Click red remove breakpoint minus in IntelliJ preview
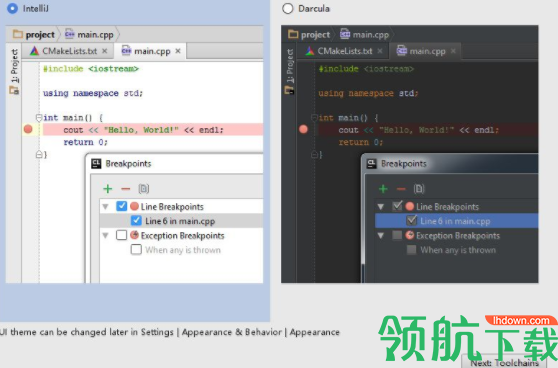 [126, 189]
